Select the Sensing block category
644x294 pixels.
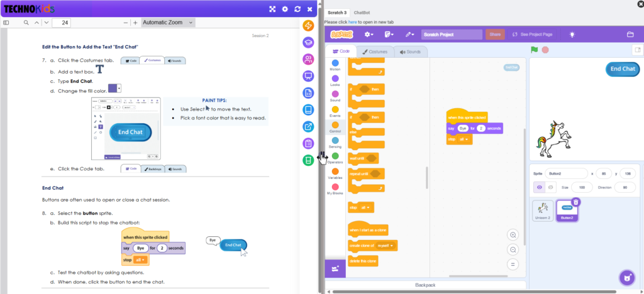335,143
